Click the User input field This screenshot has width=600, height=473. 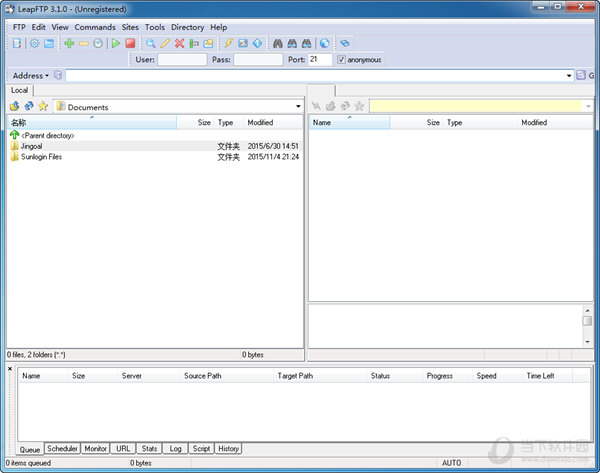pyautogui.click(x=182, y=59)
